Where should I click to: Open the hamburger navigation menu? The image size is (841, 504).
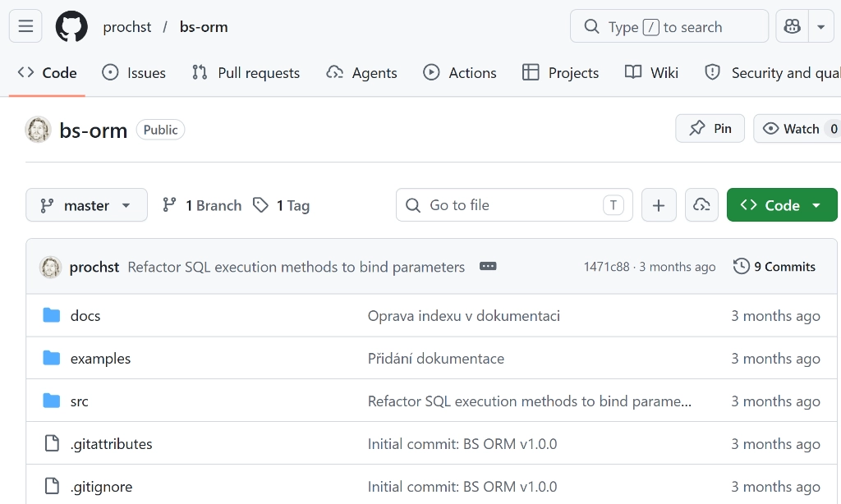[25, 25]
